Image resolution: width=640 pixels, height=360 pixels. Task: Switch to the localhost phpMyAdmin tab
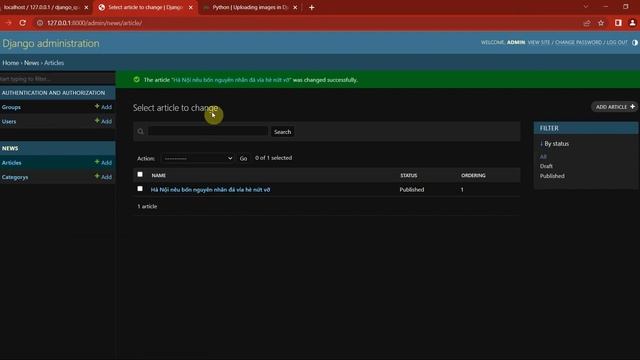point(42,7)
